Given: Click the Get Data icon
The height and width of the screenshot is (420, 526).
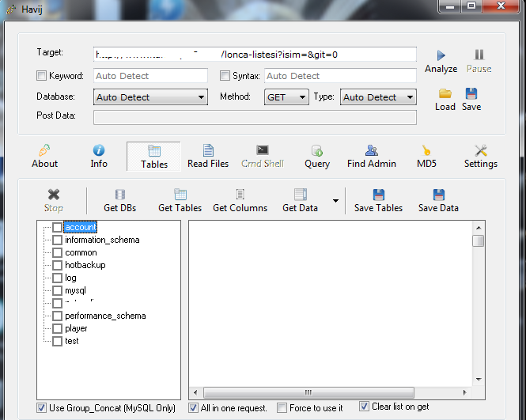Looking at the screenshot, I should [x=301, y=195].
